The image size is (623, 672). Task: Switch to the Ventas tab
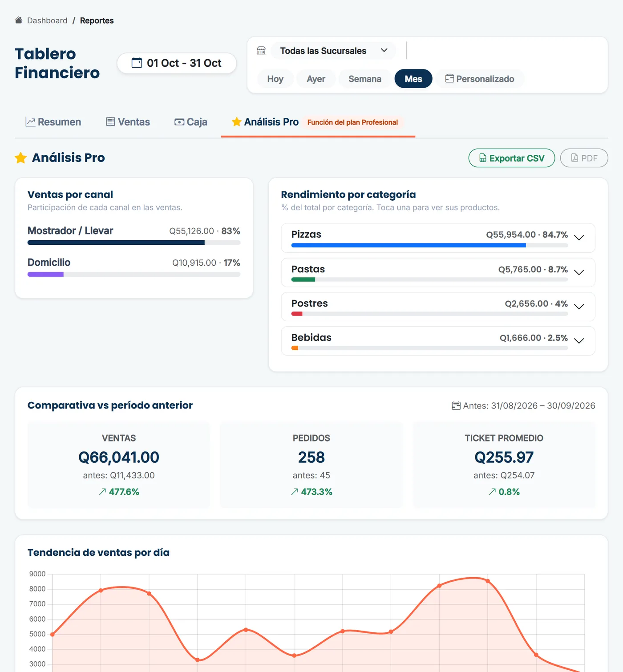click(128, 122)
